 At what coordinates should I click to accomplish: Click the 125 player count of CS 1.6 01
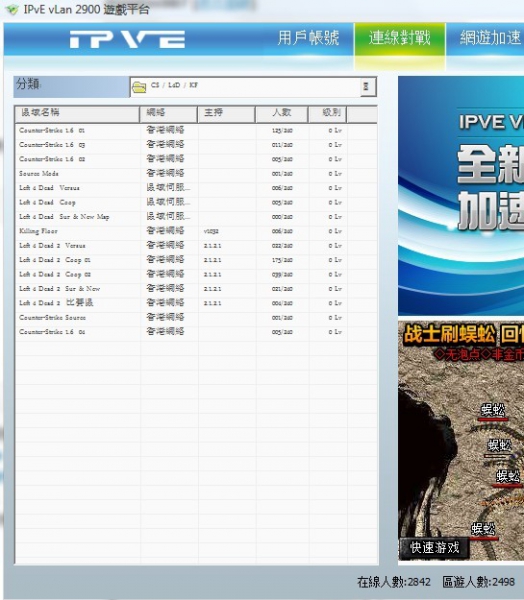tap(282, 131)
